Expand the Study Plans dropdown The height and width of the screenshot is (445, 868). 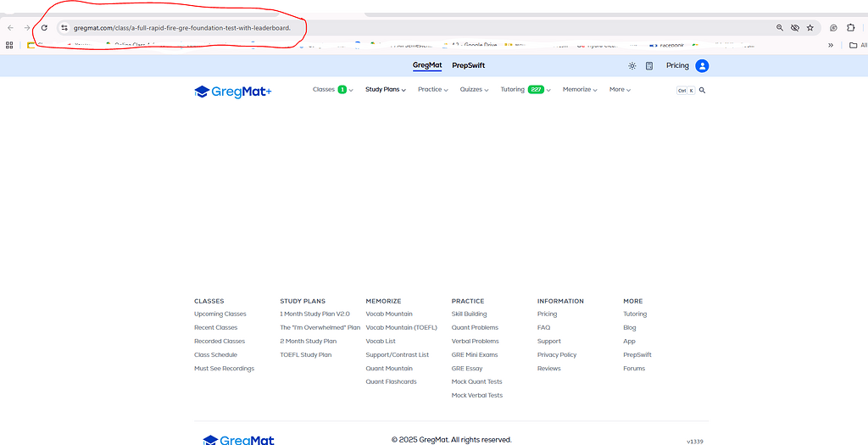(x=386, y=90)
